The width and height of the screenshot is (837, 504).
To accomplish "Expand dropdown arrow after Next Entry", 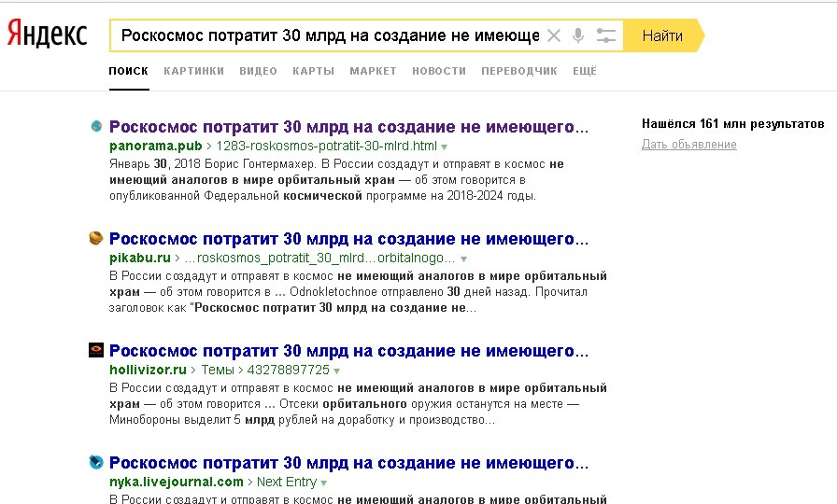I will (323, 483).
